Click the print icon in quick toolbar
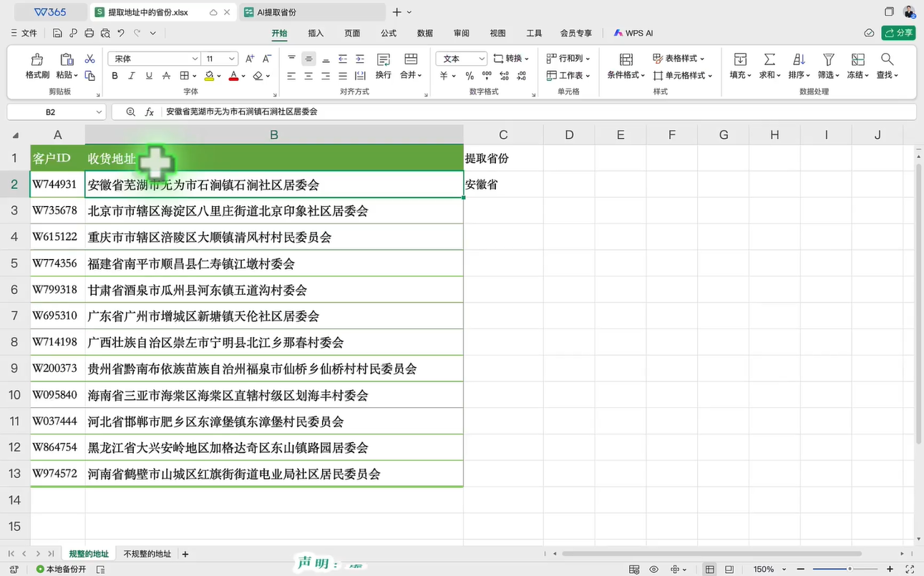The width and height of the screenshot is (924, 576). point(89,33)
